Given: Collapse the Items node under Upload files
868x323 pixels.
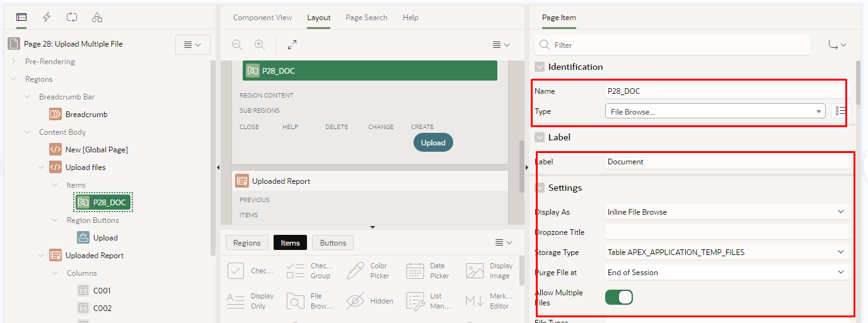Looking at the screenshot, I should coord(55,185).
